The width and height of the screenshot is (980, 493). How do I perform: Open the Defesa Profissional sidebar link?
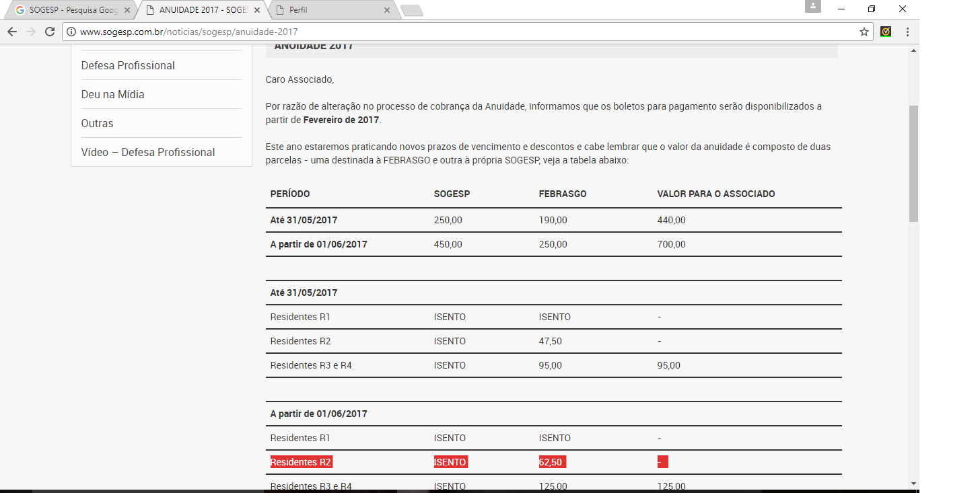128,65
